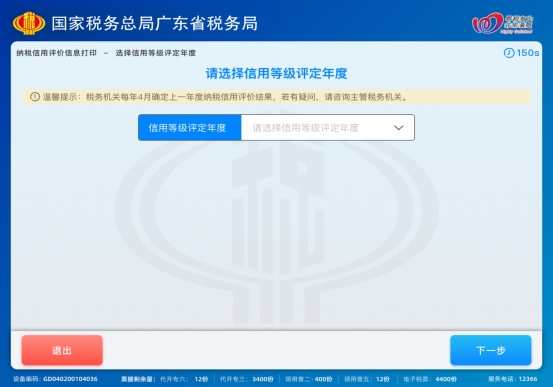Open the 请选择信用等级评定年度 combo box
Viewport: 553px width, 387px height.
coord(328,128)
